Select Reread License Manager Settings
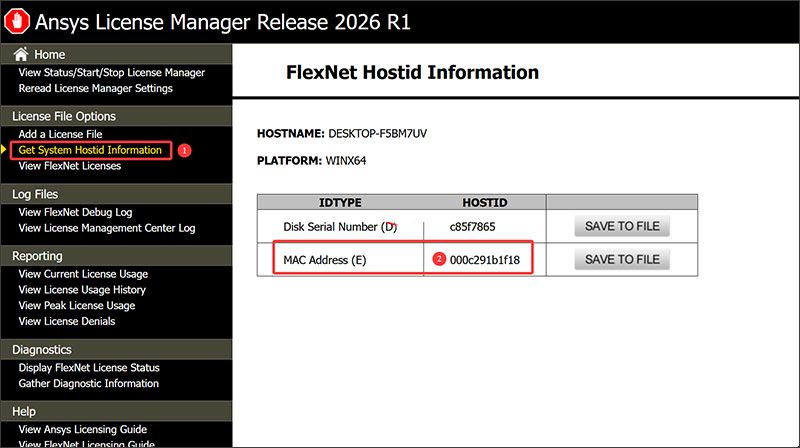Image resolution: width=800 pixels, height=448 pixels. [95, 88]
